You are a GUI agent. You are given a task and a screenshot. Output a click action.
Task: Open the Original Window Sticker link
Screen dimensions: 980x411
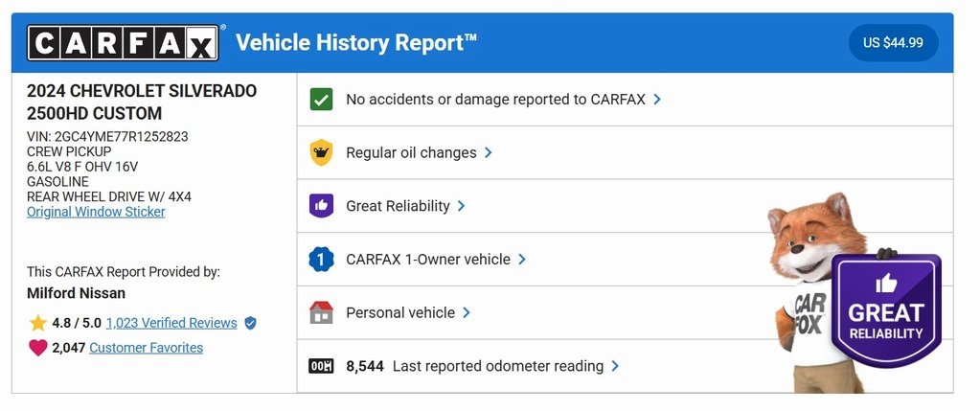coord(96,212)
